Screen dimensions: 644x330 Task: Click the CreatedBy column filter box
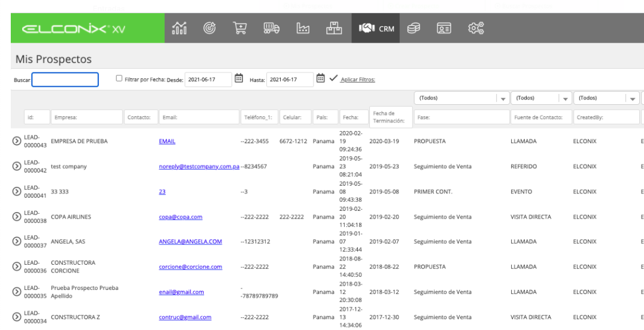tap(606, 117)
